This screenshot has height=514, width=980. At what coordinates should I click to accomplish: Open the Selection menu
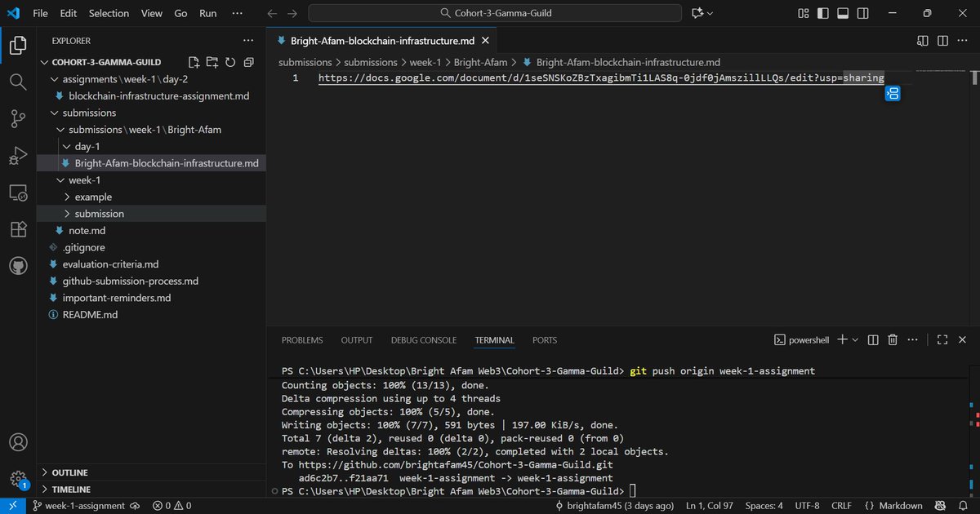click(x=109, y=13)
